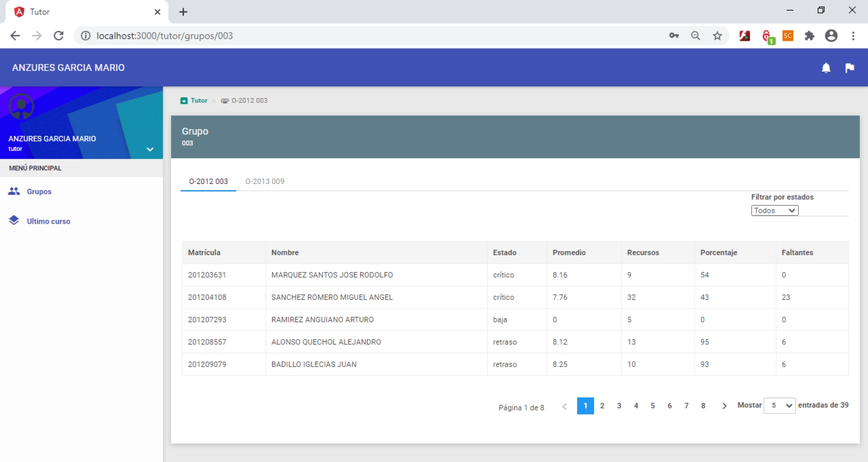Reload the page with refresh icon
This screenshot has height=462, width=868.
tap(59, 36)
